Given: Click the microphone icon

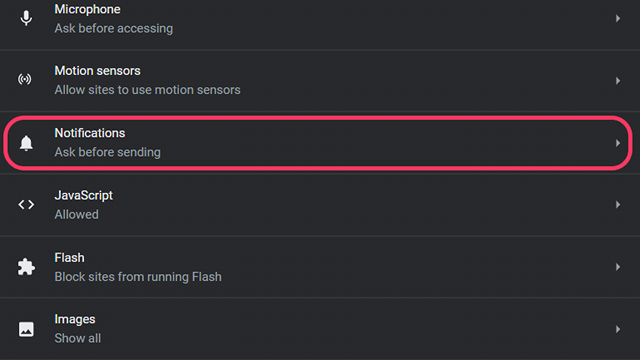Looking at the screenshot, I should pyautogui.click(x=26, y=18).
